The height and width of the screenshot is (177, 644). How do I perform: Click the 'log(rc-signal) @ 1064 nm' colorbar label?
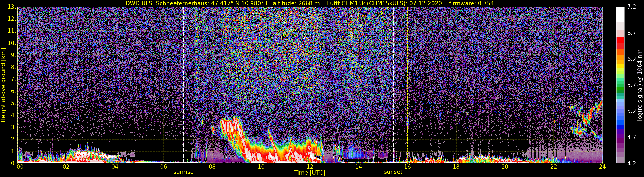[640, 85]
